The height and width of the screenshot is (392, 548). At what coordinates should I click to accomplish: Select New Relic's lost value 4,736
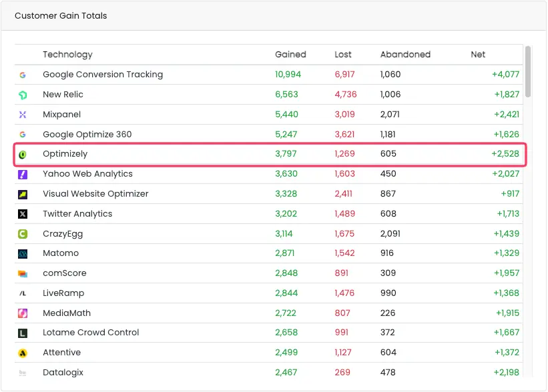346,94
